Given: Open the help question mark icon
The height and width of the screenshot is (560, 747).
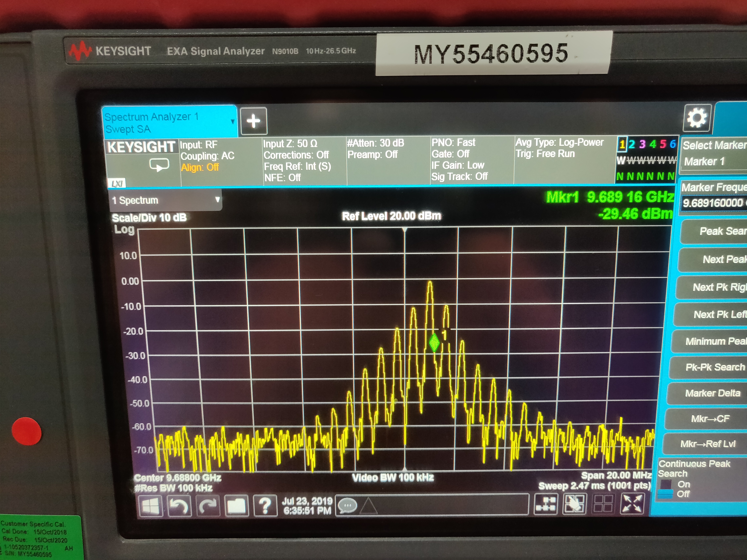Looking at the screenshot, I should [265, 506].
